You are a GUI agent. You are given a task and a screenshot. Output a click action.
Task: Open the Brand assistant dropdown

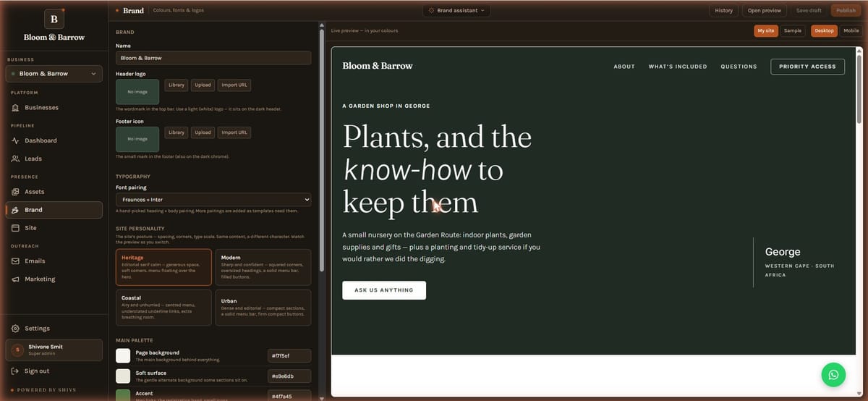click(x=456, y=11)
